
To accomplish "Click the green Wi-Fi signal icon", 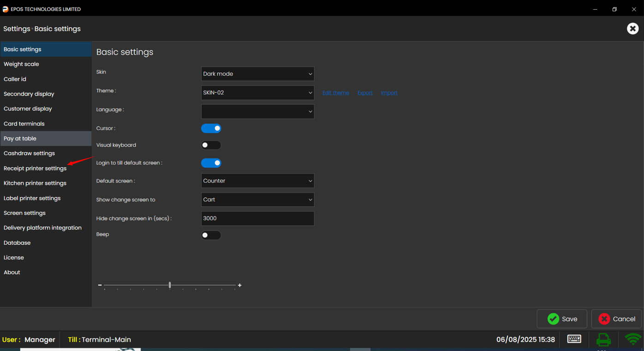I will 633,339.
